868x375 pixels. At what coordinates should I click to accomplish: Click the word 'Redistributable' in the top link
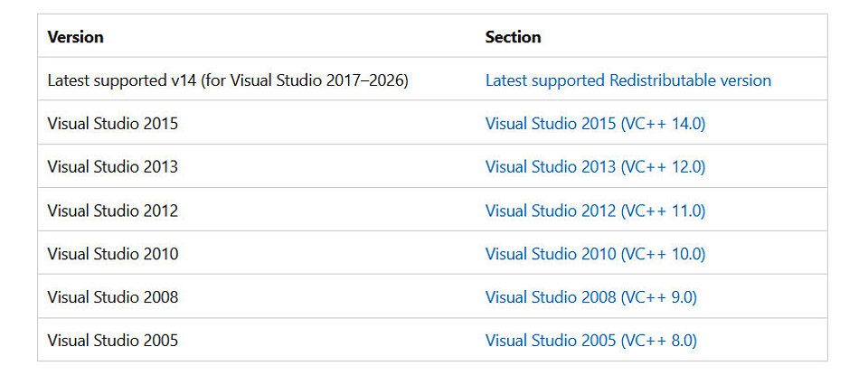pyautogui.click(x=662, y=80)
